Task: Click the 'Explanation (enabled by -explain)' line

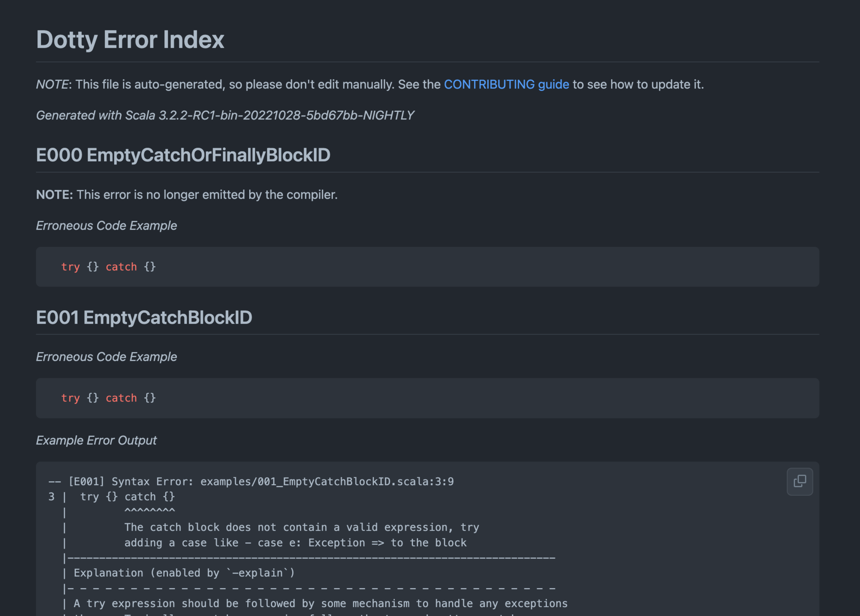Action: click(x=184, y=573)
